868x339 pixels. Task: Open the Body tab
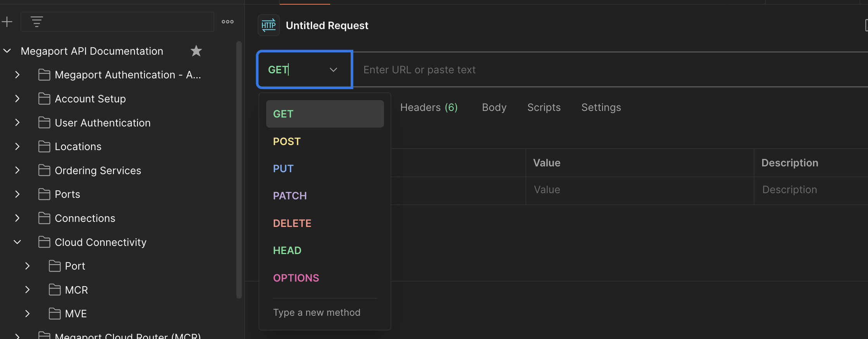coord(494,107)
